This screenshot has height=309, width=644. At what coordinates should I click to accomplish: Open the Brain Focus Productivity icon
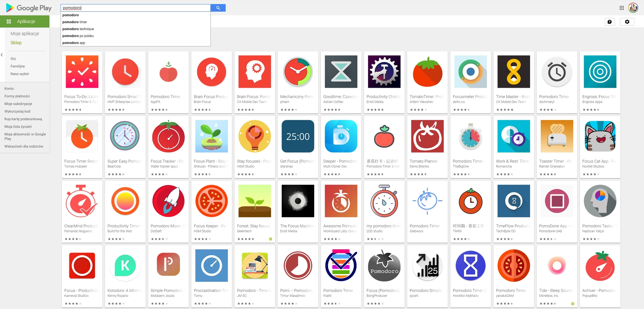tap(212, 72)
